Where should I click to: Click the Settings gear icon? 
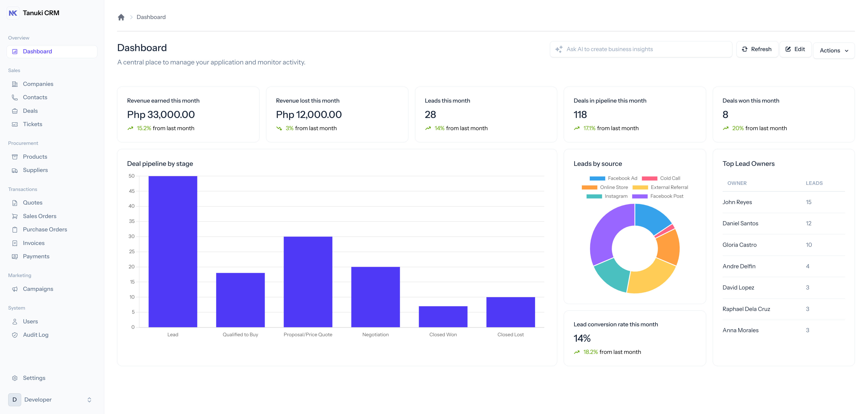coord(15,378)
